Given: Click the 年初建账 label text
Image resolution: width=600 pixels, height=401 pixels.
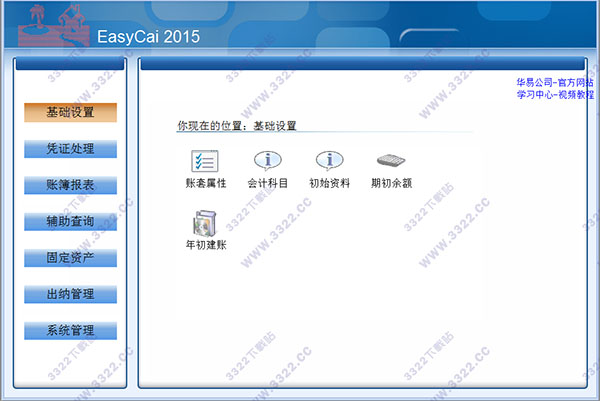Looking at the screenshot, I should 206,245.
